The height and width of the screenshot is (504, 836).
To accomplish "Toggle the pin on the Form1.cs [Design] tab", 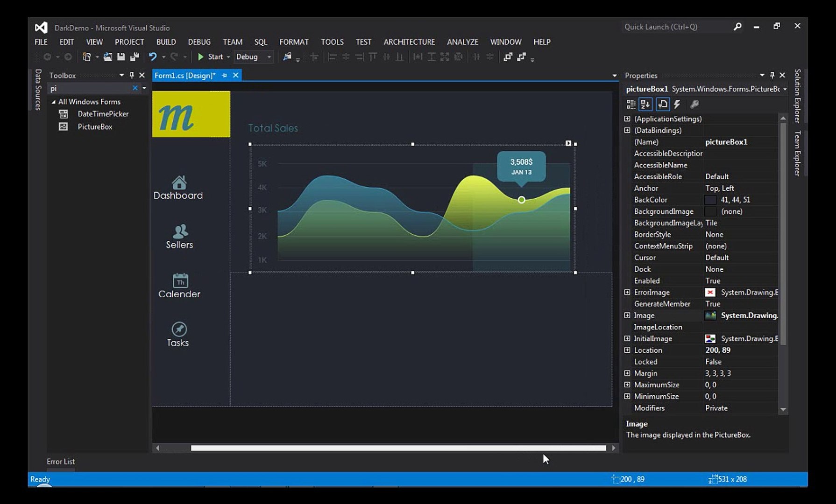I will pyautogui.click(x=224, y=75).
